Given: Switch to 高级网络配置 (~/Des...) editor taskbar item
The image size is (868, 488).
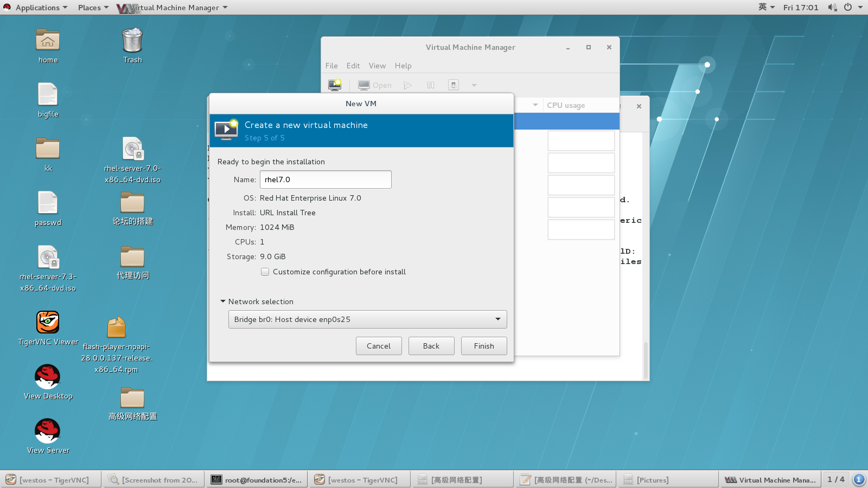Looking at the screenshot, I should pyautogui.click(x=566, y=479).
